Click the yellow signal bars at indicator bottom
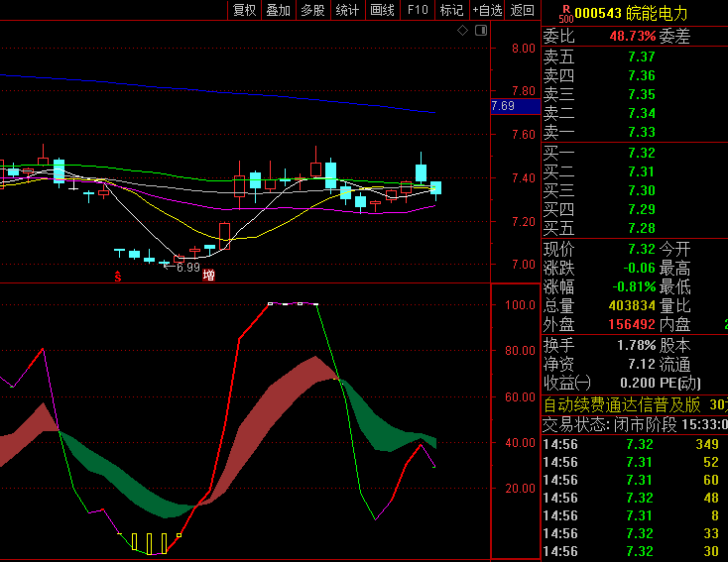Screen dimensions: 728x562 click(149, 542)
